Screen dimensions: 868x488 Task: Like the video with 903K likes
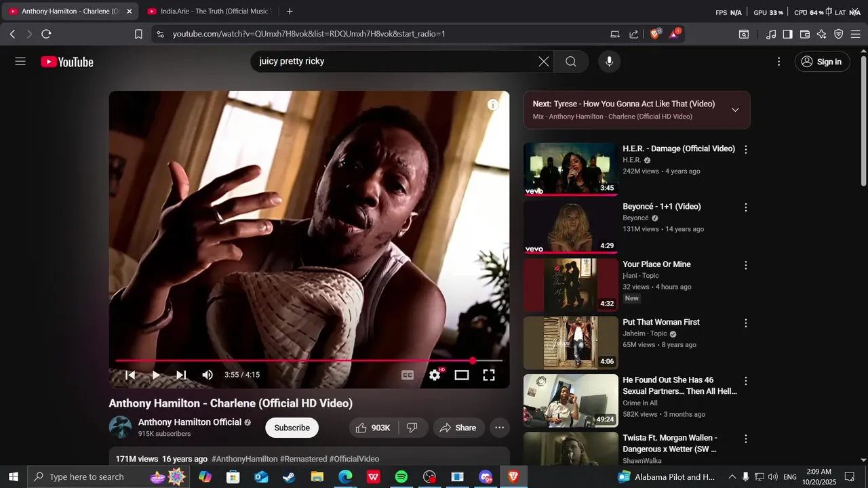pyautogui.click(x=373, y=428)
